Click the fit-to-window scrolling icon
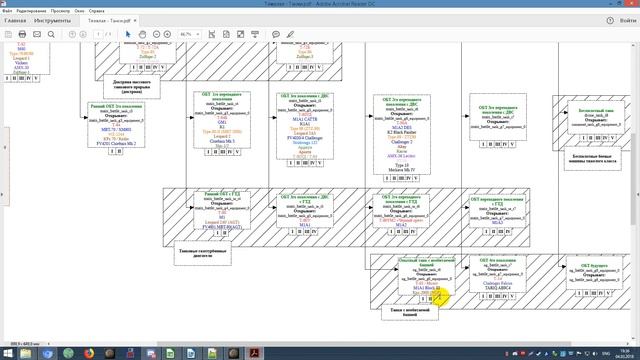Image resolution: width=640 pixels, height=360 pixels. click(x=212, y=34)
